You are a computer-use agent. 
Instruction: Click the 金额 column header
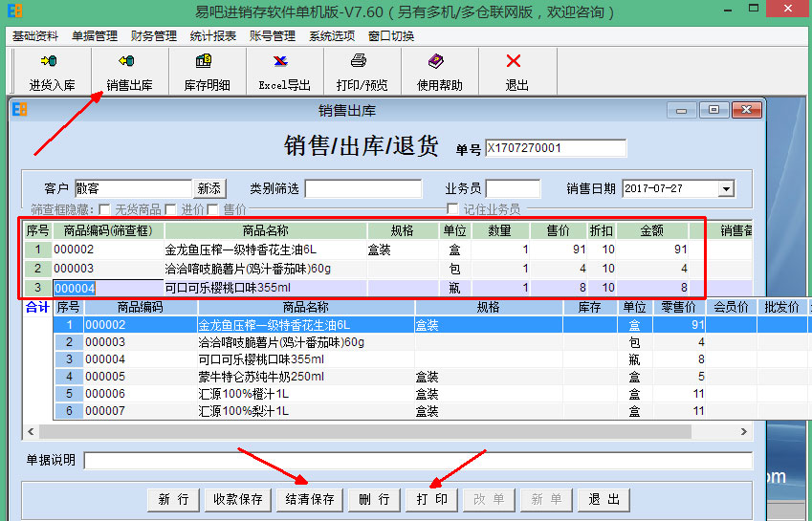(651, 230)
